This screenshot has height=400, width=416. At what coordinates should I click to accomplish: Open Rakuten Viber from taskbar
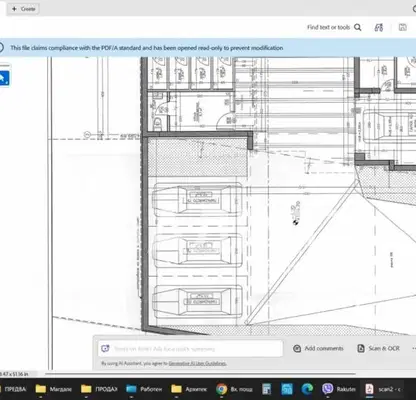[339, 389]
